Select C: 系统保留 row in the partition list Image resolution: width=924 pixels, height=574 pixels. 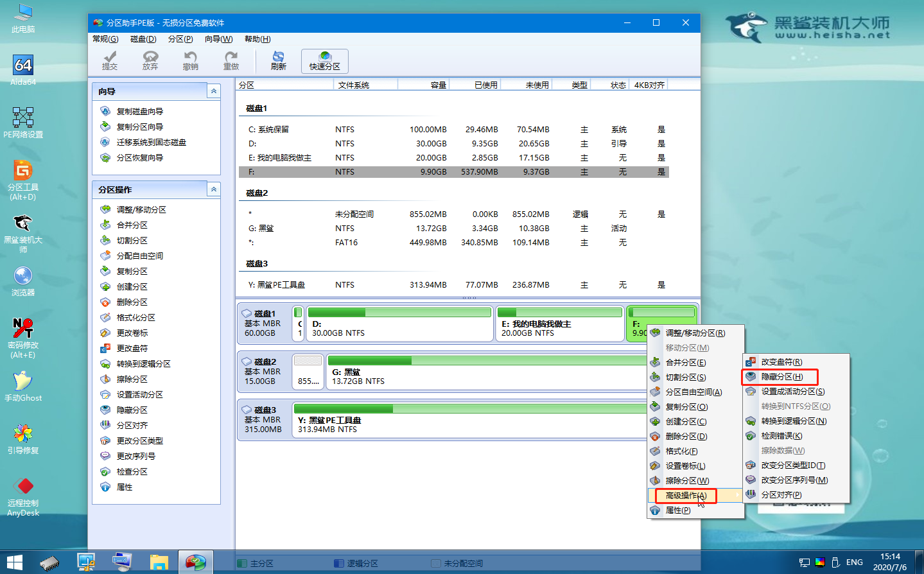[x=453, y=130]
